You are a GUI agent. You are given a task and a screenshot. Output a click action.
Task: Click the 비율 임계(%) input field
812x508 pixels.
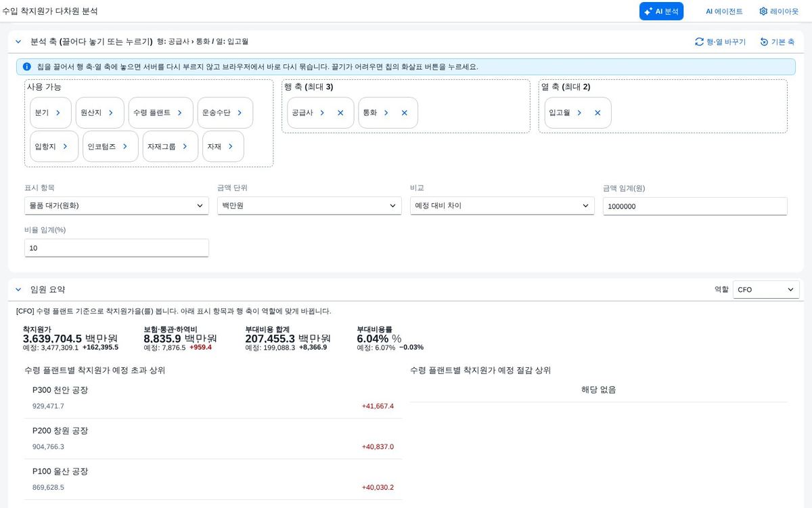116,249
